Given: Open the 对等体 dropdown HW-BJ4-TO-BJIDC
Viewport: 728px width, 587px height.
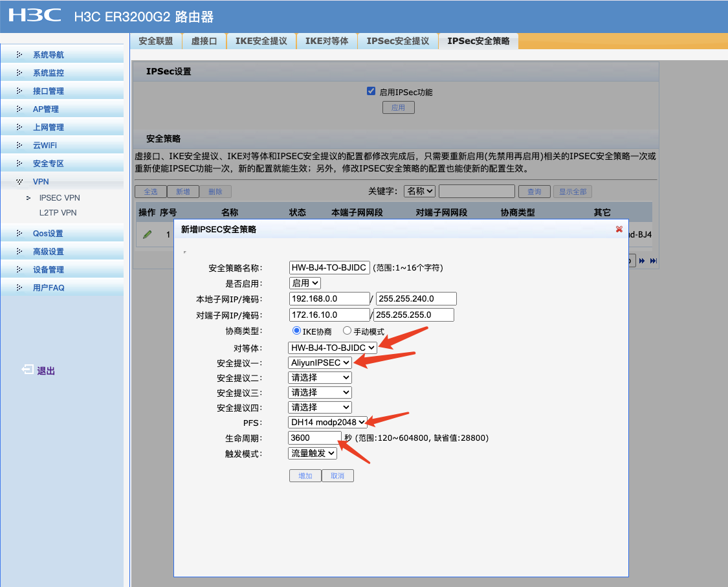Looking at the screenshot, I should (333, 348).
